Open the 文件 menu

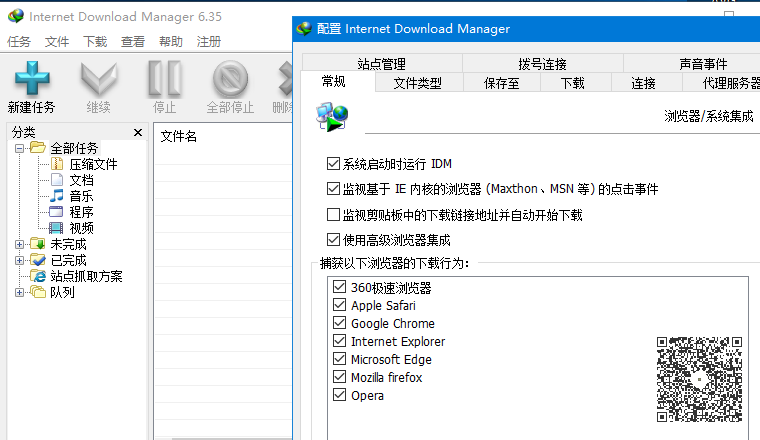pos(57,42)
